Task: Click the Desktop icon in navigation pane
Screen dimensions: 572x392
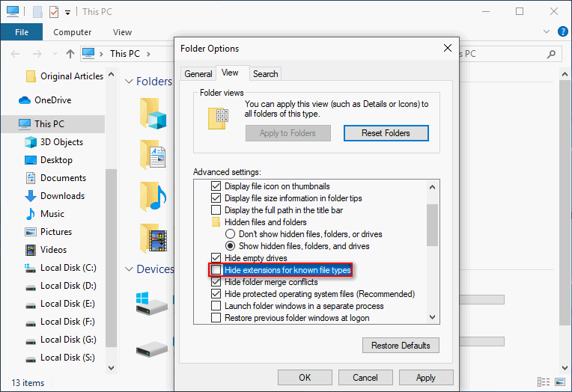Action: tap(31, 160)
